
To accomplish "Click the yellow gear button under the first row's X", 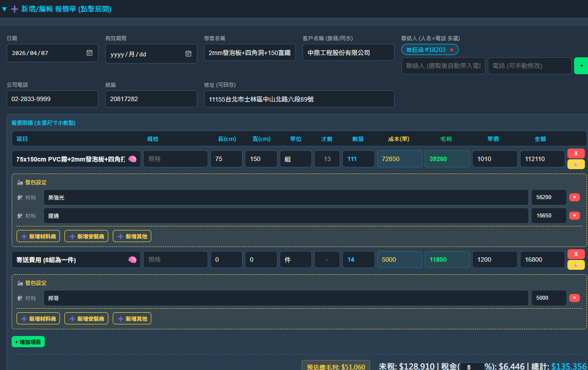I will pyautogui.click(x=576, y=165).
